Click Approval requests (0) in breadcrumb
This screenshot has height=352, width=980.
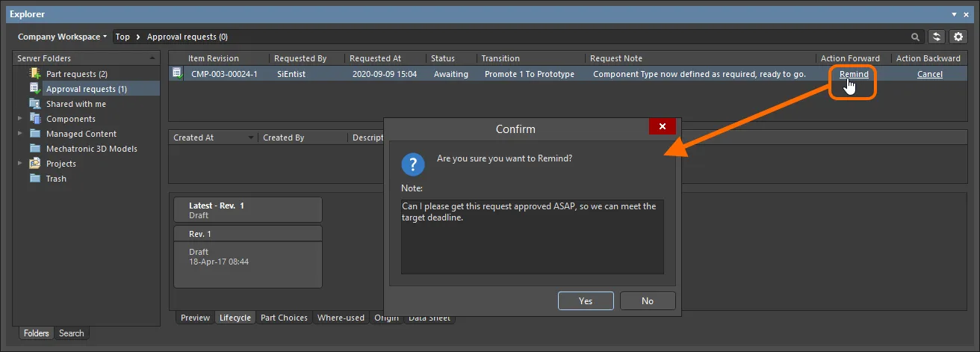(187, 37)
